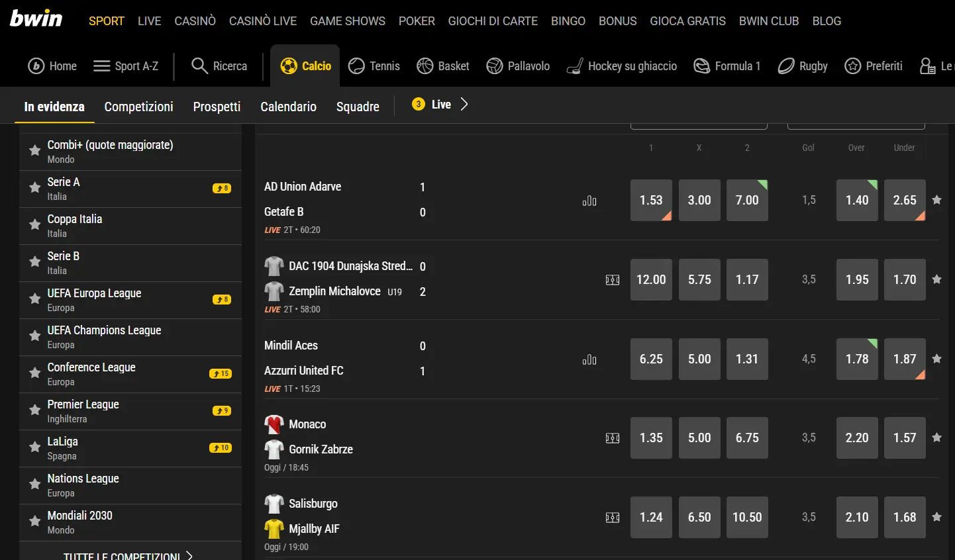Select Hockey su ghiaccio

pos(622,66)
